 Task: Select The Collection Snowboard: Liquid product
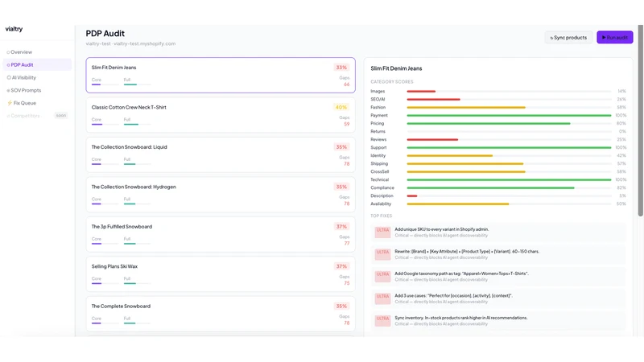221,154
